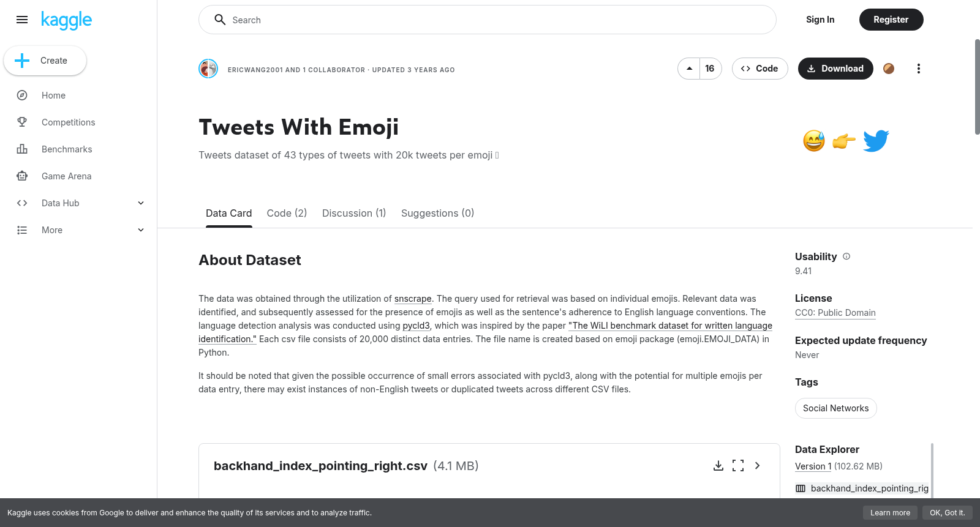Click the search magnifier icon
Image resolution: width=980 pixels, height=527 pixels.
click(220, 20)
